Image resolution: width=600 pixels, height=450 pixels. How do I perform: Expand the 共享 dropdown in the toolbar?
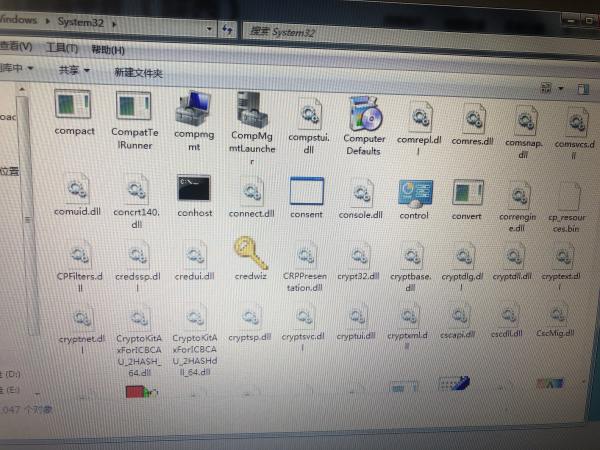tap(73, 71)
